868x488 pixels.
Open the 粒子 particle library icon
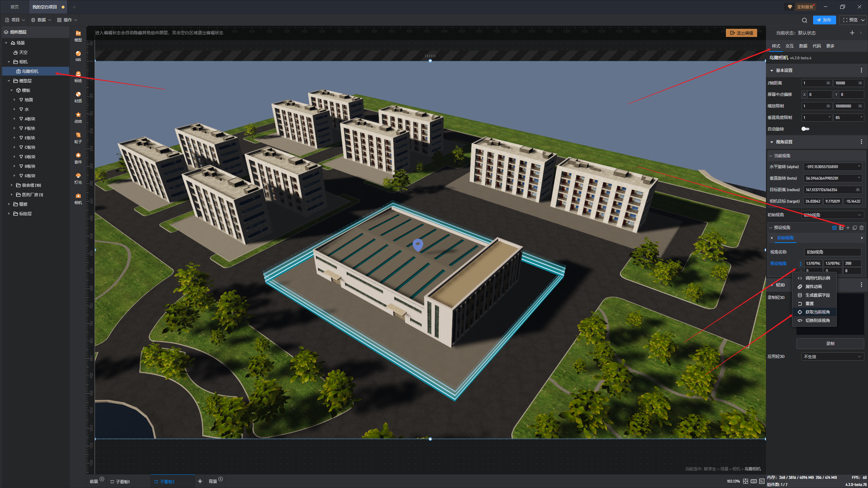tap(78, 137)
